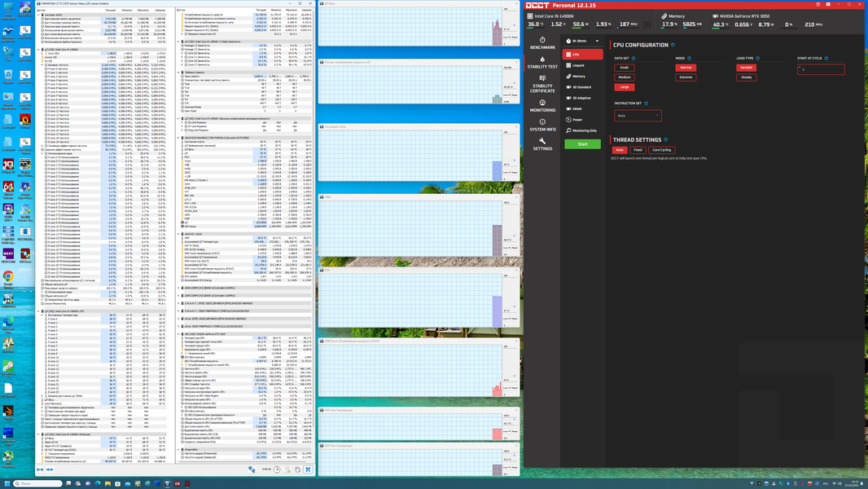Viewport: 868px width, 489px height.
Task: Click the CPU Configuration help icon
Action: pos(673,45)
